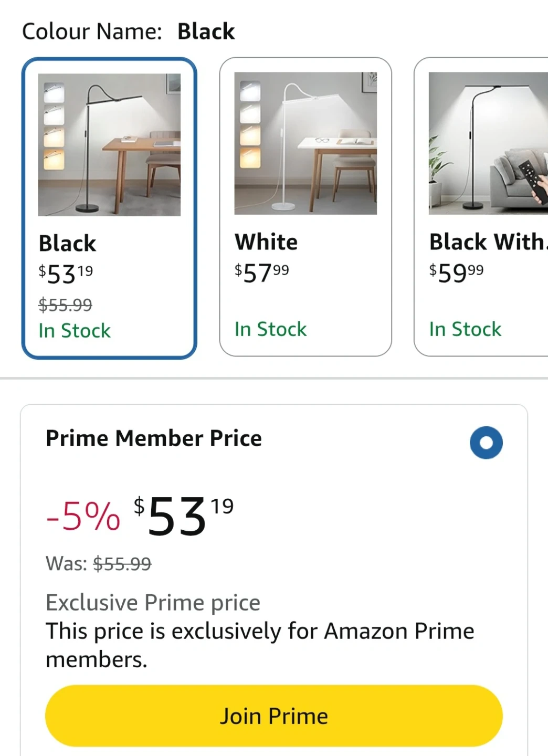
Task: Click the red -5% discount badge
Action: click(x=83, y=517)
